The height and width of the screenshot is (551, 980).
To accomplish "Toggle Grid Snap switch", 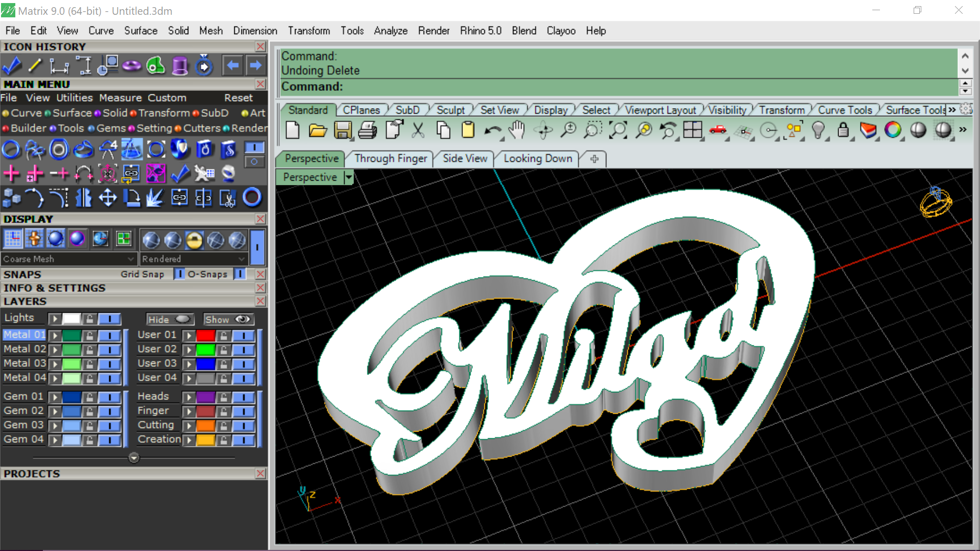I will point(179,274).
